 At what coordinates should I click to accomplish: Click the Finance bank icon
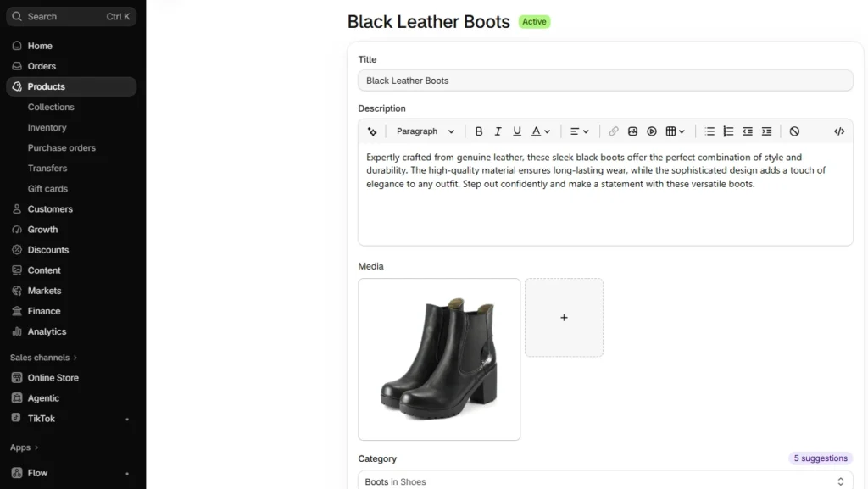17,311
